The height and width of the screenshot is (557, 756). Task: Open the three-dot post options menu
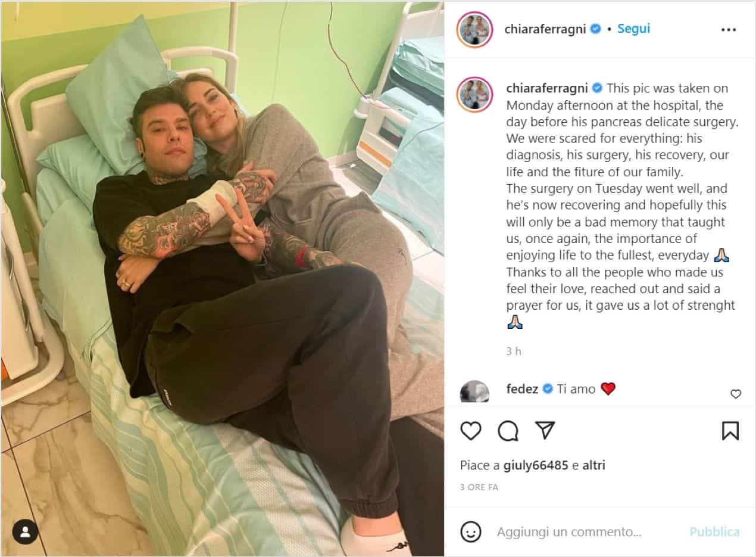[x=729, y=29]
